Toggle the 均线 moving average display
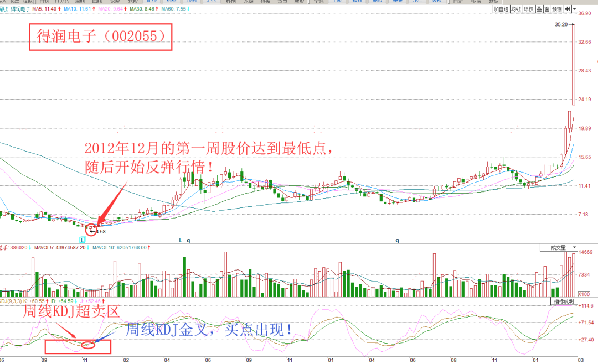The width and height of the screenshot is (598, 364). (x=516, y=9)
